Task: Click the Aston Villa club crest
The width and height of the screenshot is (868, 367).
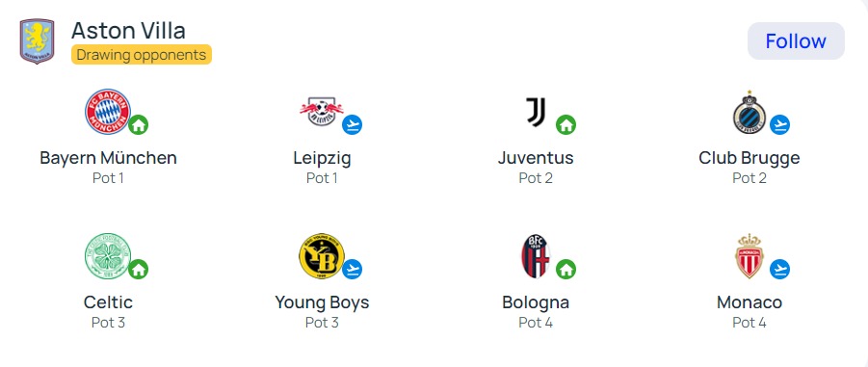Action: pyautogui.click(x=37, y=41)
